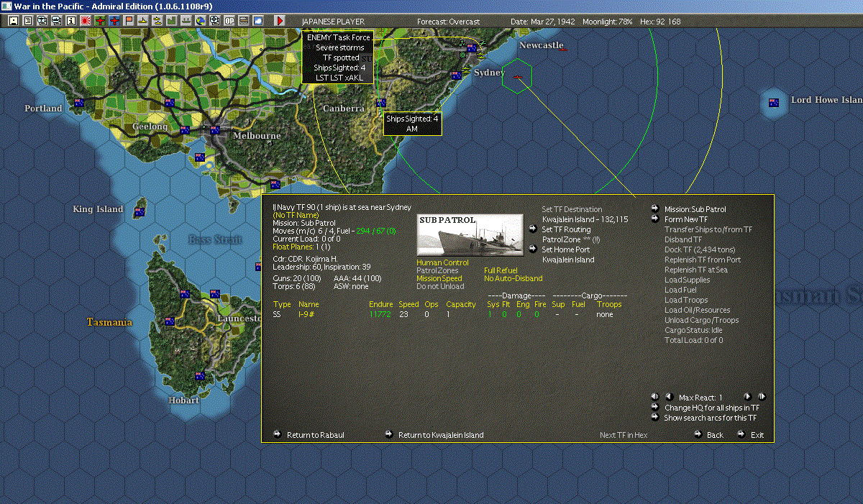Click the third toolbar icon with stacked ships
Image resolution: width=863 pixels, height=504 pixels.
[42, 21]
